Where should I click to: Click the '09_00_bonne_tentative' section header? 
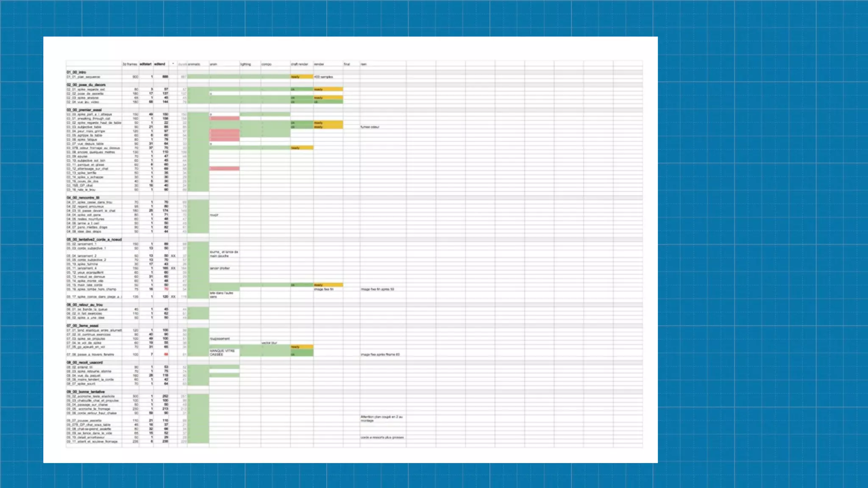(x=86, y=392)
